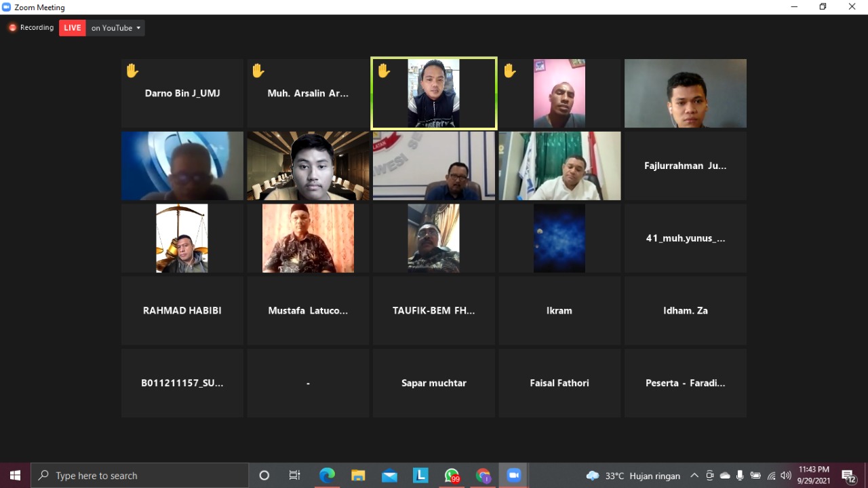Select the Muh. Arsalin Ar... participant tile
This screenshot has height=488, width=868.
click(308, 93)
